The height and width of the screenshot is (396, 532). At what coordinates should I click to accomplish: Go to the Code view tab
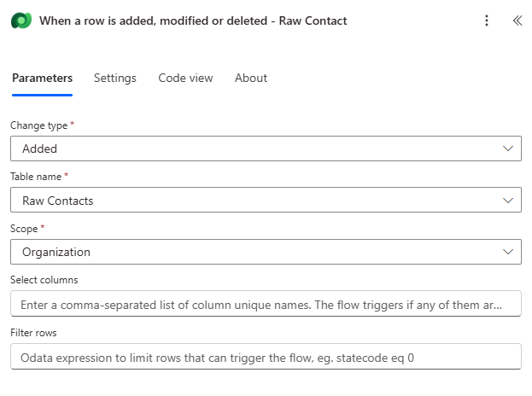pos(185,78)
